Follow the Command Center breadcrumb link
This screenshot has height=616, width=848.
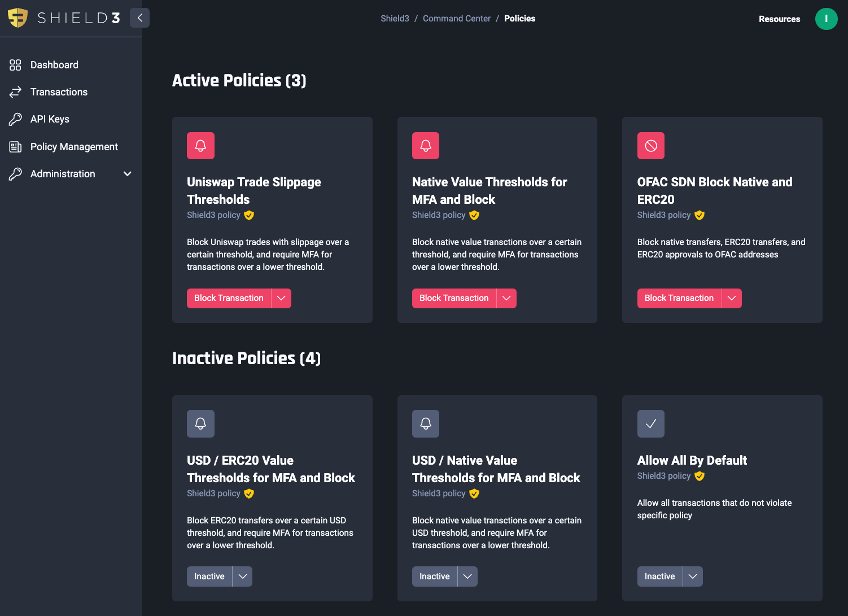click(457, 19)
